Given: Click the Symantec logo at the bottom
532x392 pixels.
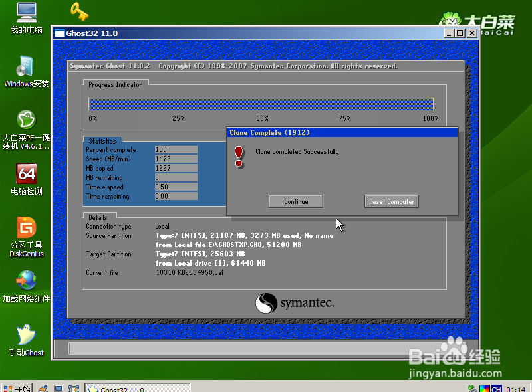Looking at the screenshot, I should click(295, 303).
